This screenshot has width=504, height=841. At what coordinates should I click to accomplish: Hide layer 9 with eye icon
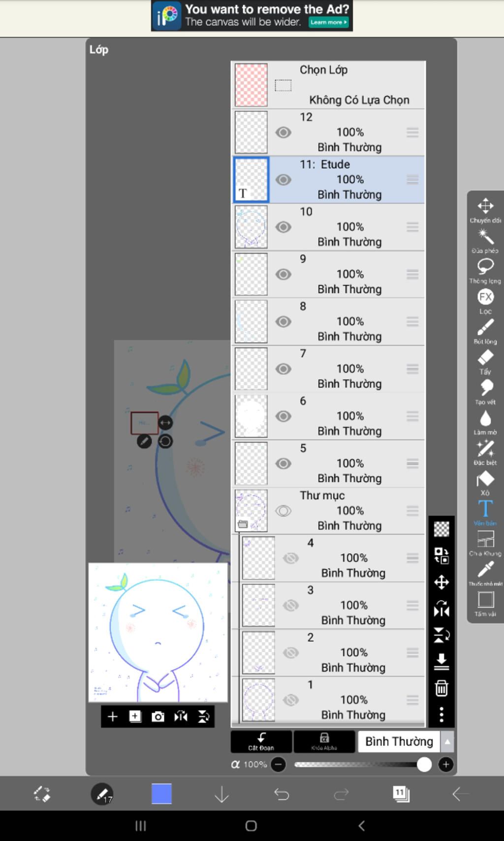(283, 274)
